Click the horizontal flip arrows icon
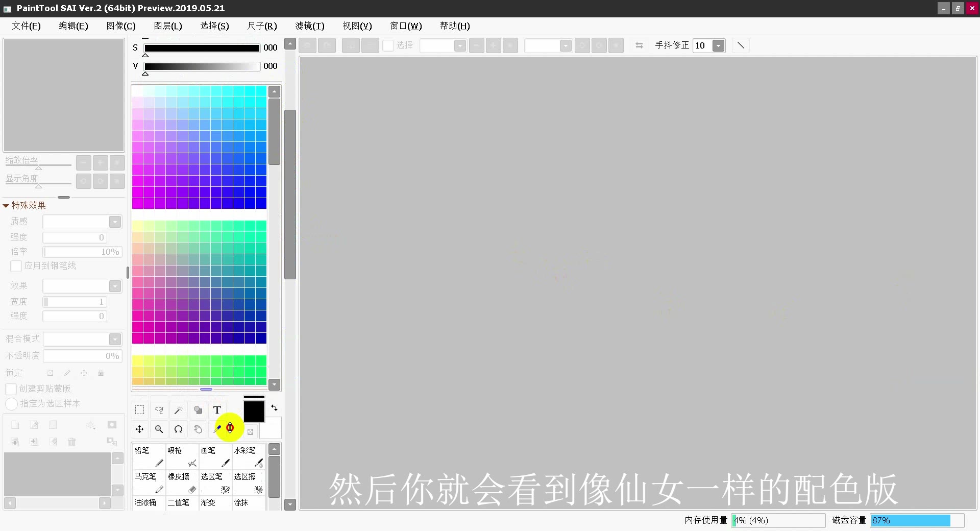This screenshot has height=531, width=980. pyautogui.click(x=639, y=45)
